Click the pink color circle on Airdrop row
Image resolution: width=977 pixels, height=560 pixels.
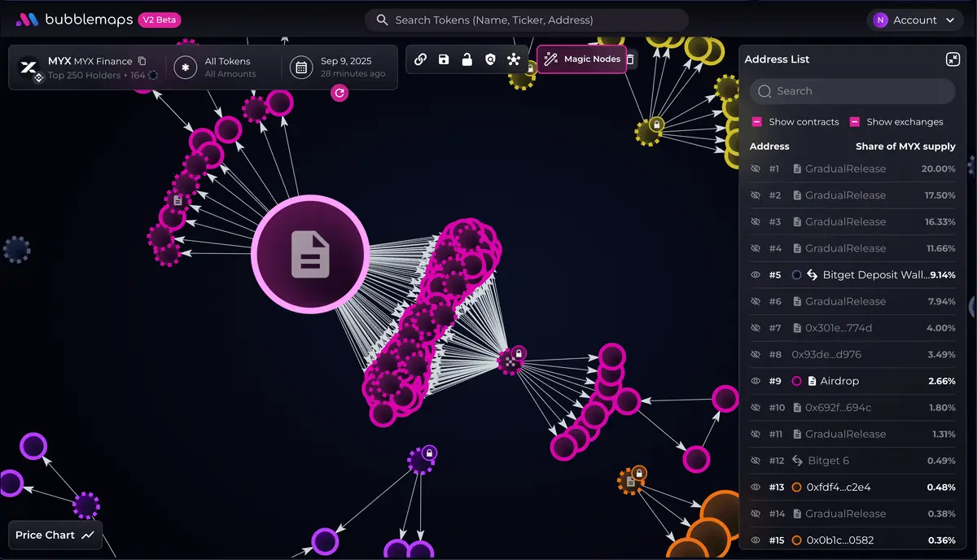[797, 381]
